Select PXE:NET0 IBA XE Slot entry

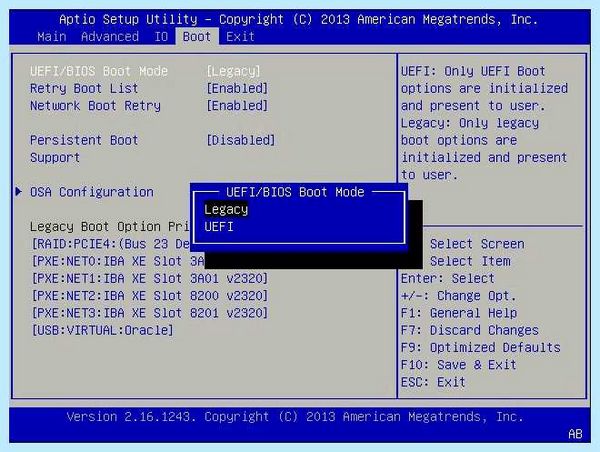click(118, 261)
